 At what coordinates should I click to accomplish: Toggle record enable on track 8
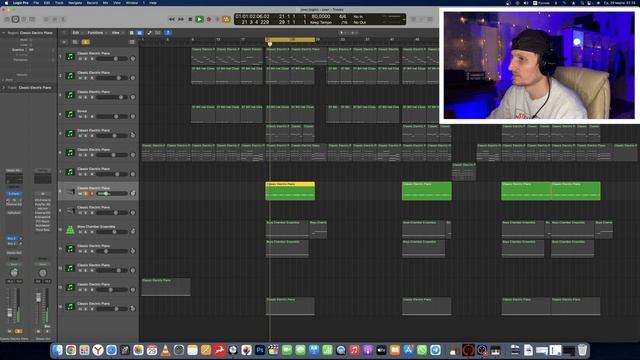click(92, 193)
